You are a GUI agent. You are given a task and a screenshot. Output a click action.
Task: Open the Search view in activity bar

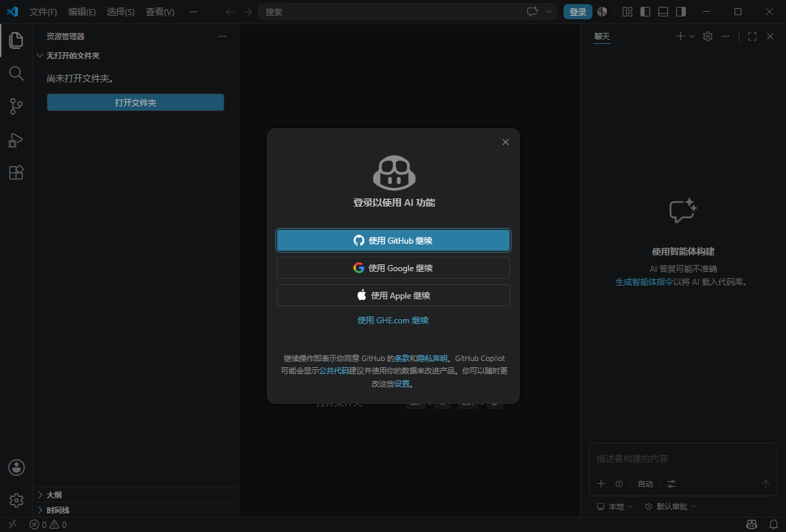[x=16, y=73]
